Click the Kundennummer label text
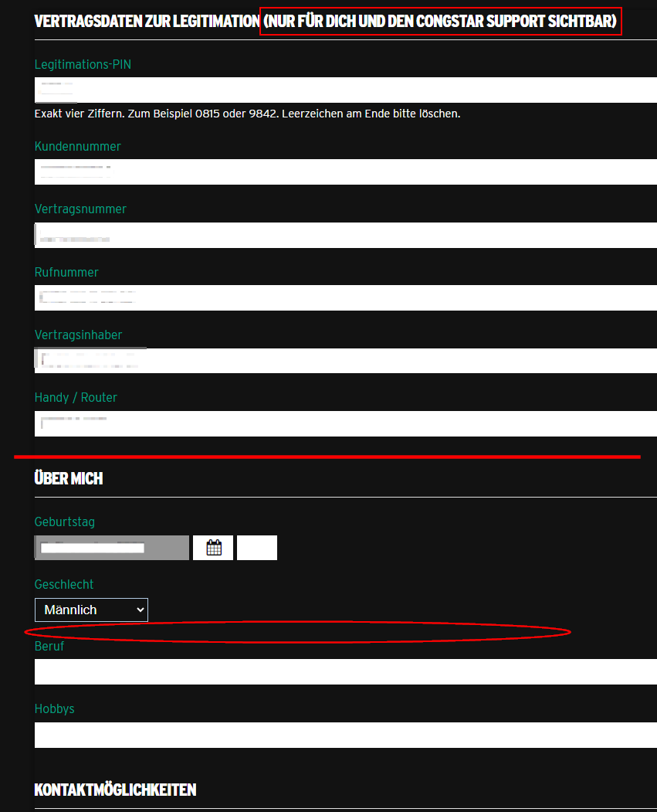Image resolution: width=657 pixels, height=812 pixels. (77, 147)
